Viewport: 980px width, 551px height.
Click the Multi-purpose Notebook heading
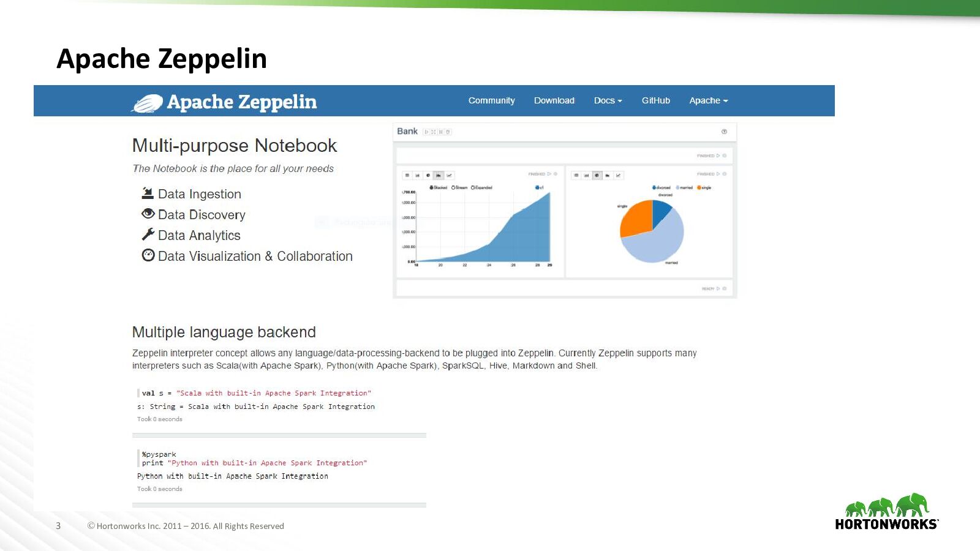[x=235, y=146]
